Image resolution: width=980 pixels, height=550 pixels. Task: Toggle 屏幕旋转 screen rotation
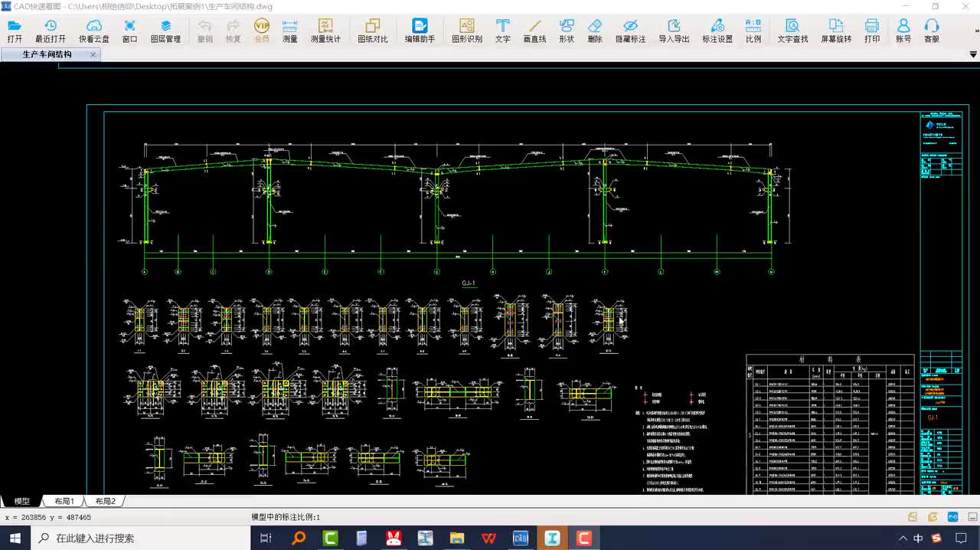coord(836,31)
